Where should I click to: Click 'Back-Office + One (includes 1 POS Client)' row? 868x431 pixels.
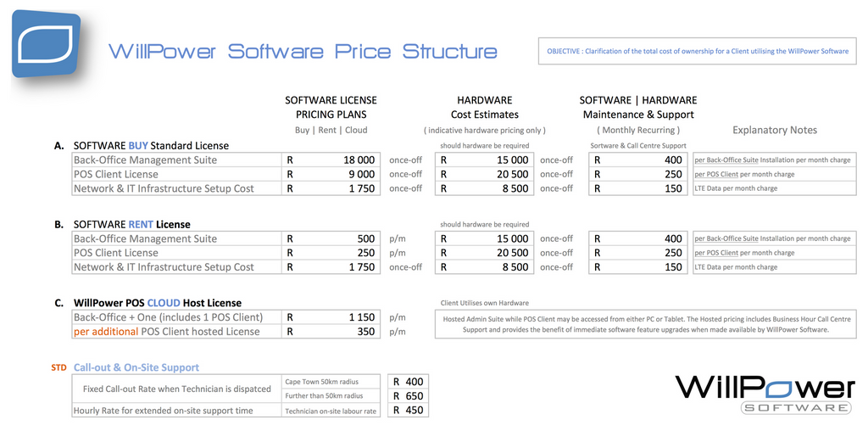point(176,317)
